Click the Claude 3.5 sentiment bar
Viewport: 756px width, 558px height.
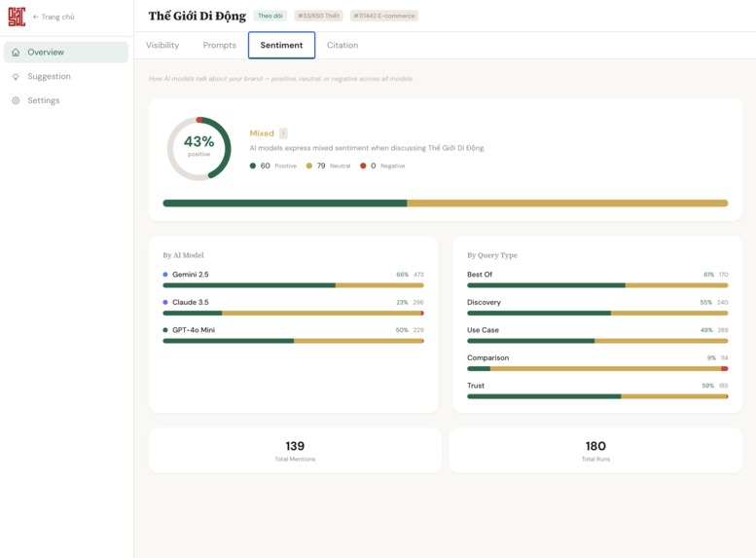293,314
